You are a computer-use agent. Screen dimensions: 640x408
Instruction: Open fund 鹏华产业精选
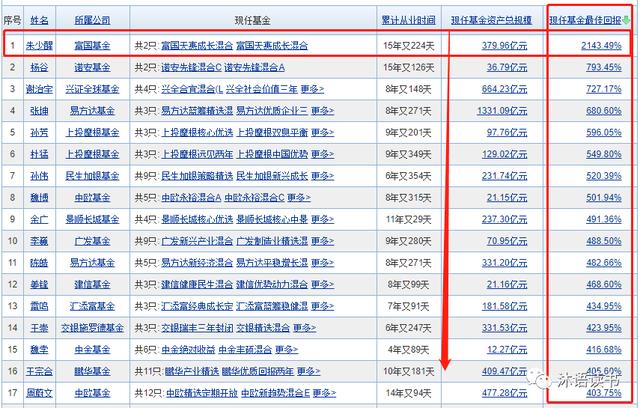click(x=192, y=371)
